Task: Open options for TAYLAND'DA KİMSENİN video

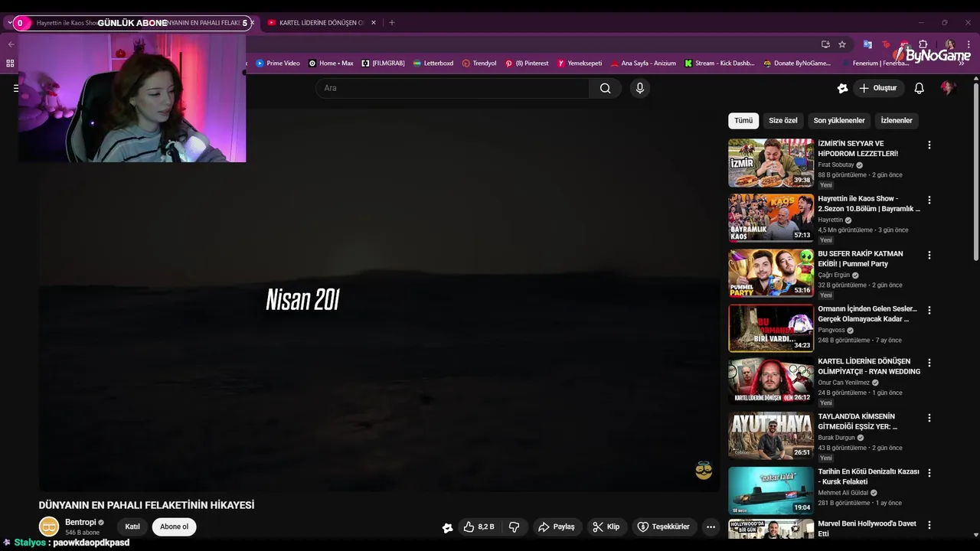Action: pyautogui.click(x=929, y=418)
